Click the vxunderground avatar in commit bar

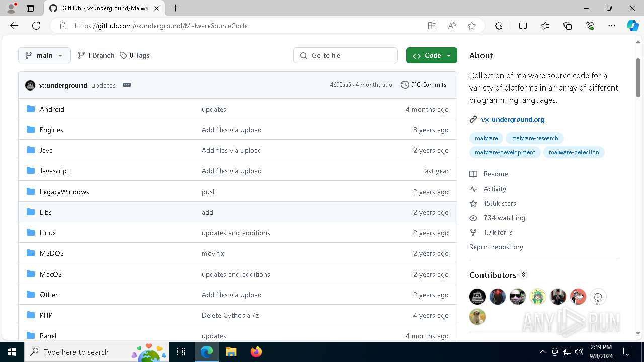(30, 85)
